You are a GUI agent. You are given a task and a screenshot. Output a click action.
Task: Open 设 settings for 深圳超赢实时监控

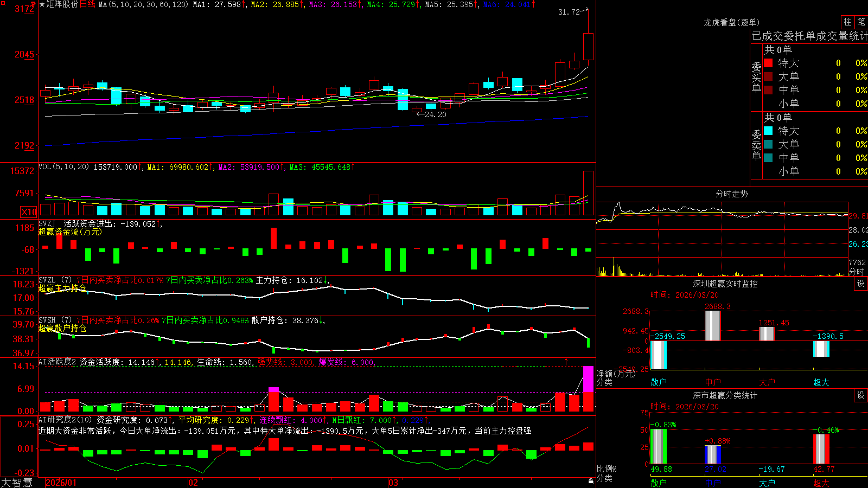point(861,284)
